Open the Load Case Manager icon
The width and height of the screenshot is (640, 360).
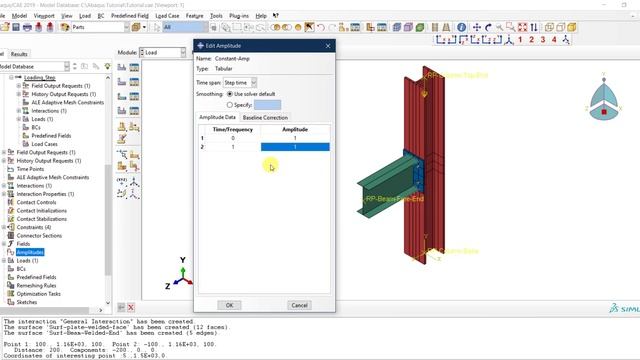tap(134, 111)
